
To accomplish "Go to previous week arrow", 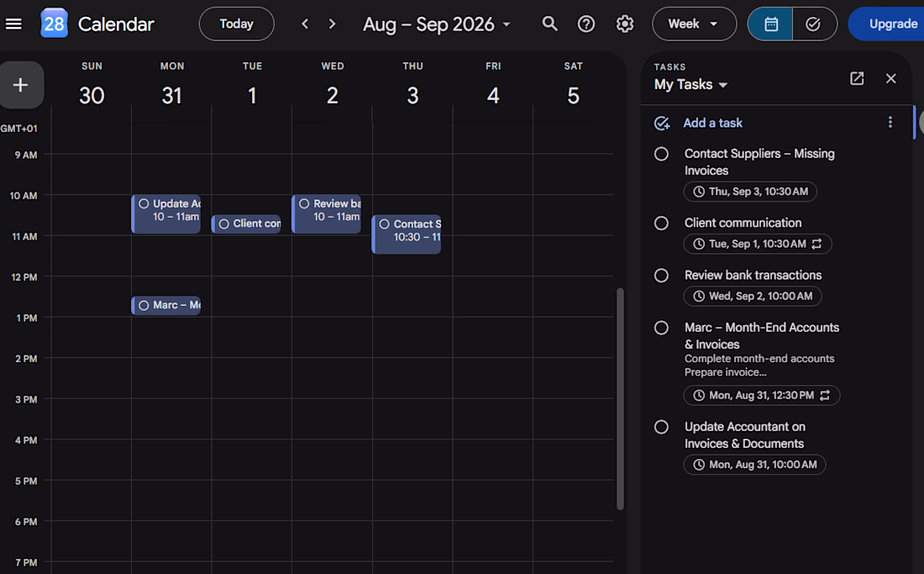I will (305, 24).
